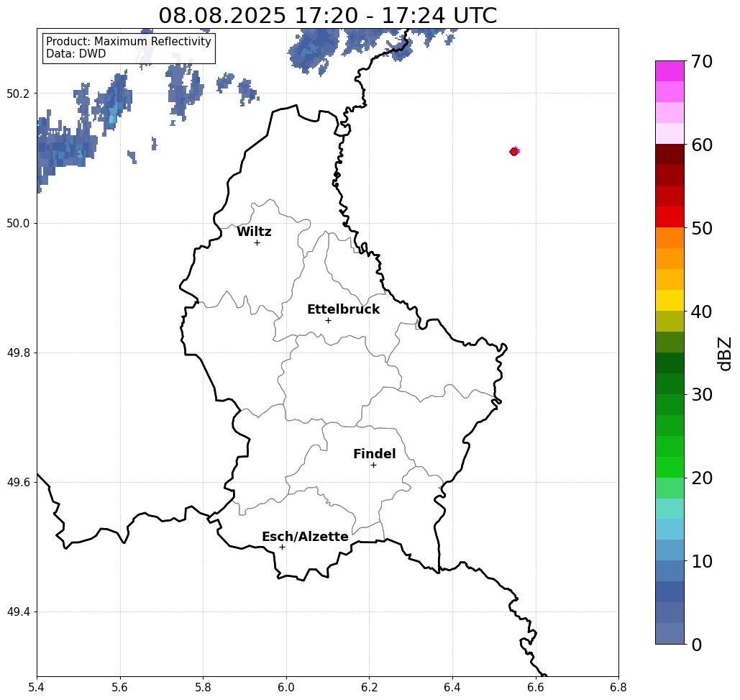Image resolution: width=740 pixels, height=700 pixels.
Task: Click the colorbar tick label 70
Action: pyautogui.click(x=702, y=62)
